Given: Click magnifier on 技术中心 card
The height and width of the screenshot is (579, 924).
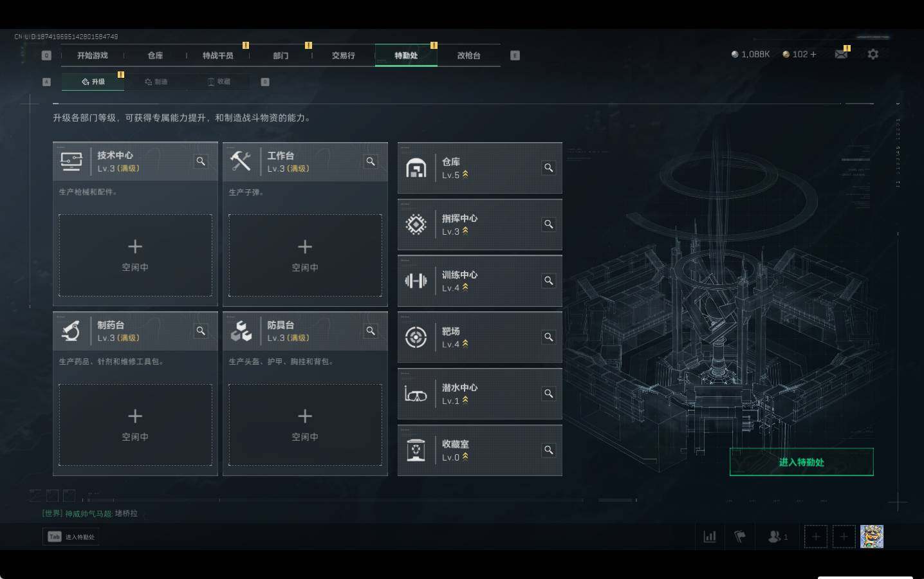Looking at the screenshot, I should (x=201, y=161).
